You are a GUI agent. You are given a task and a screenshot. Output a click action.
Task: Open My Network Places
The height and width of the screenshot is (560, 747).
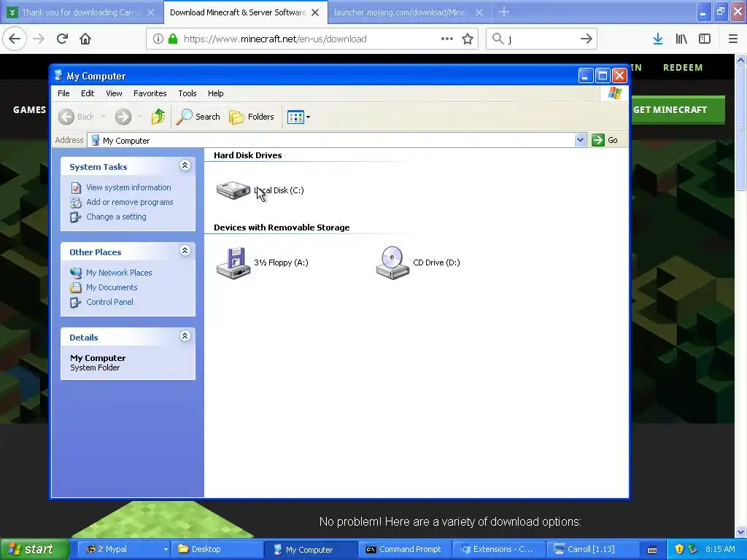(x=119, y=273)
